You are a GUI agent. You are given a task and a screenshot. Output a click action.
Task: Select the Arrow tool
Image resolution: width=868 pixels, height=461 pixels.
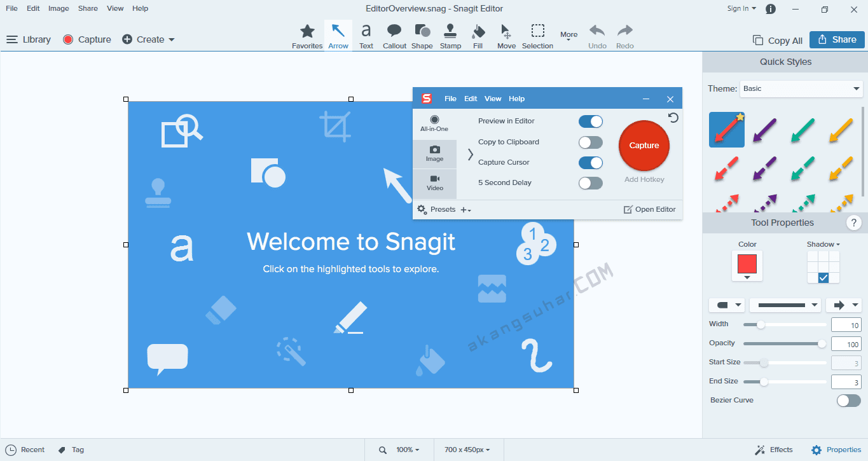click(x=338, y=36)
